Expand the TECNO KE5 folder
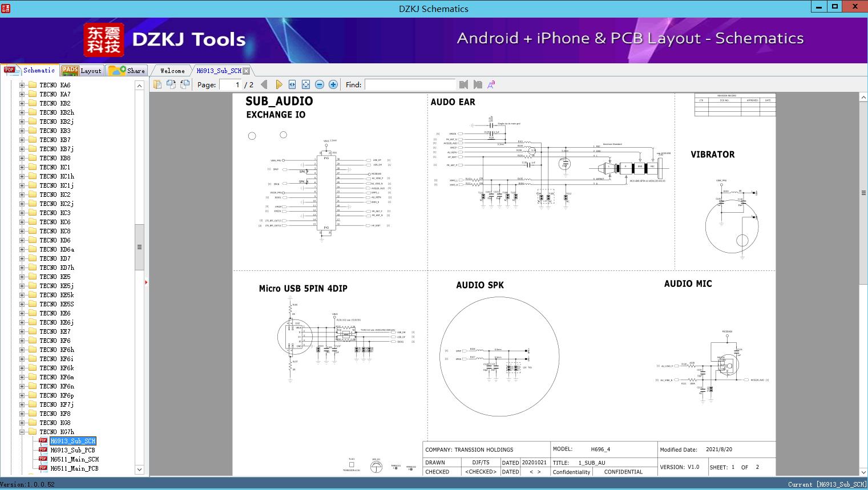 coord(22,277)
